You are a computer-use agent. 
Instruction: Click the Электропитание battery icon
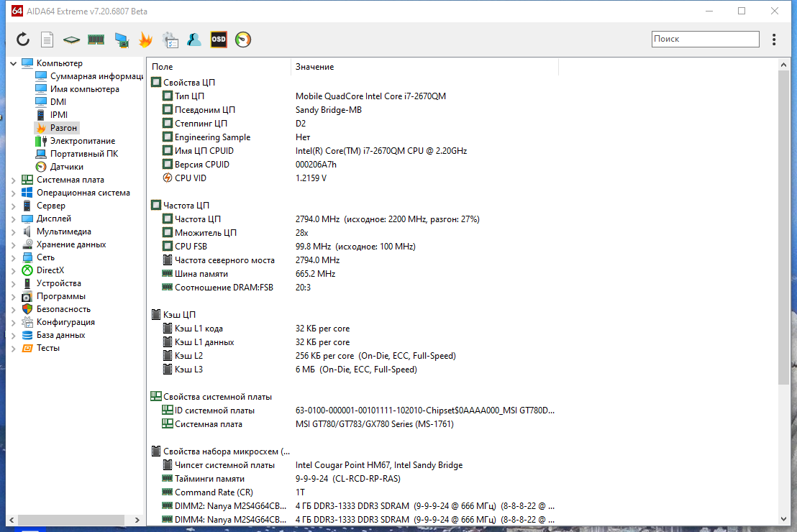(x=41, y=141)
